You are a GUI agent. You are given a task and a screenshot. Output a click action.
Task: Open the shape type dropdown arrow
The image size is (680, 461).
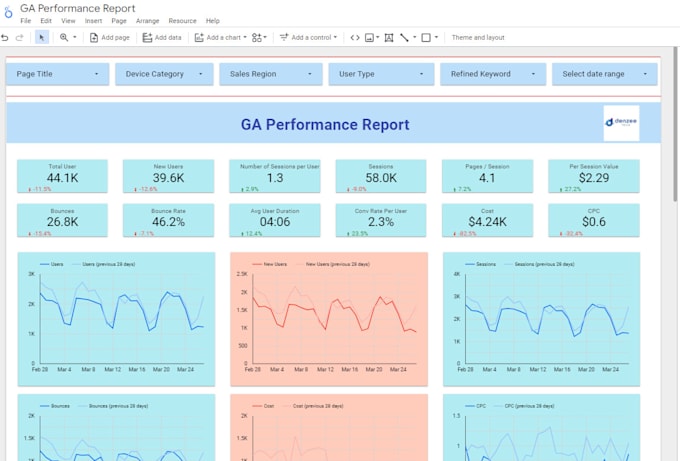436,37
